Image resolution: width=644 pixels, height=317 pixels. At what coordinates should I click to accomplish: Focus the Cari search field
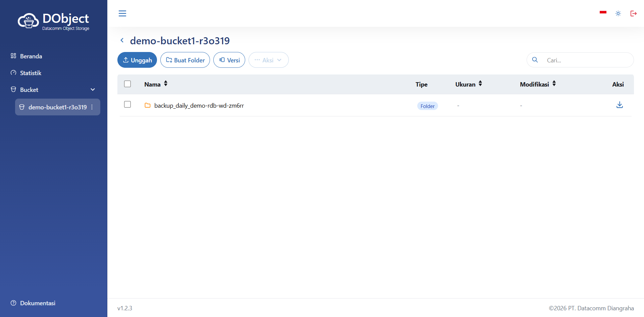point(587,60)
